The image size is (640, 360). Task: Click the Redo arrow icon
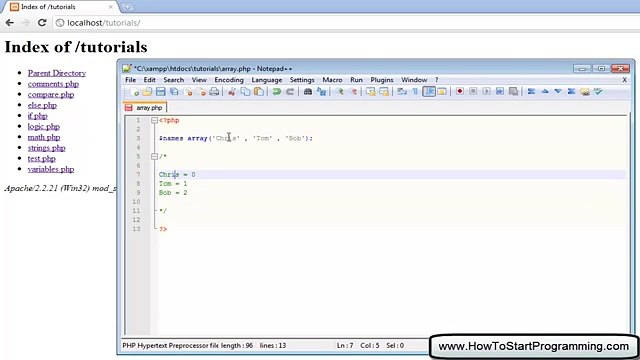pyautogui.click(x=290, y=92)
